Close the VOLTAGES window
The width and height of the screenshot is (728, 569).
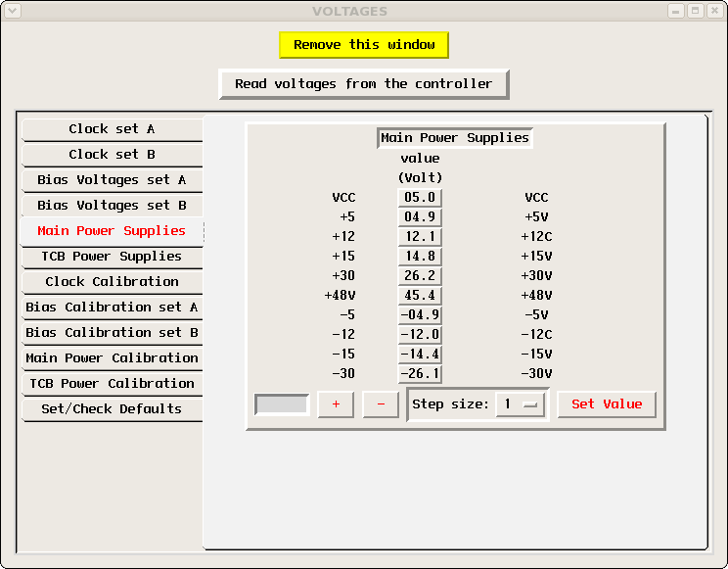(x=715, y=11)
